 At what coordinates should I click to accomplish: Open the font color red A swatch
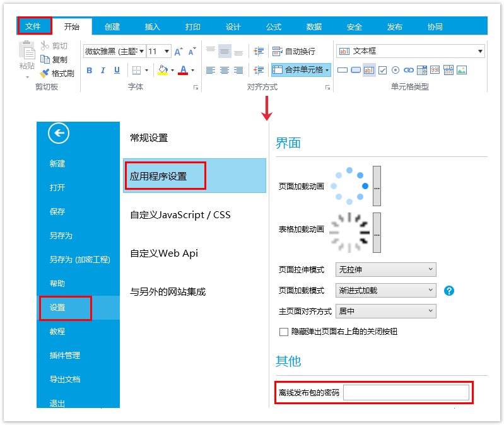point(183,71)
